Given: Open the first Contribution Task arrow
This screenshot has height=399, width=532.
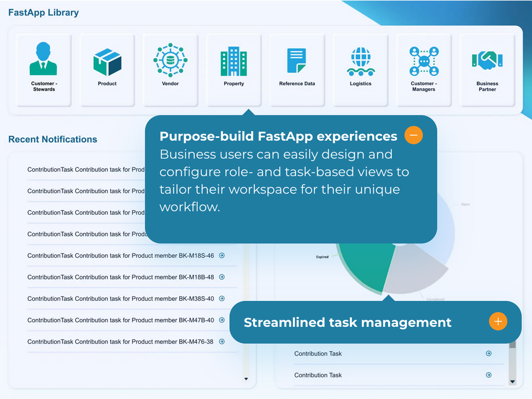Looking at the screenshot, I should coord(489,354).
